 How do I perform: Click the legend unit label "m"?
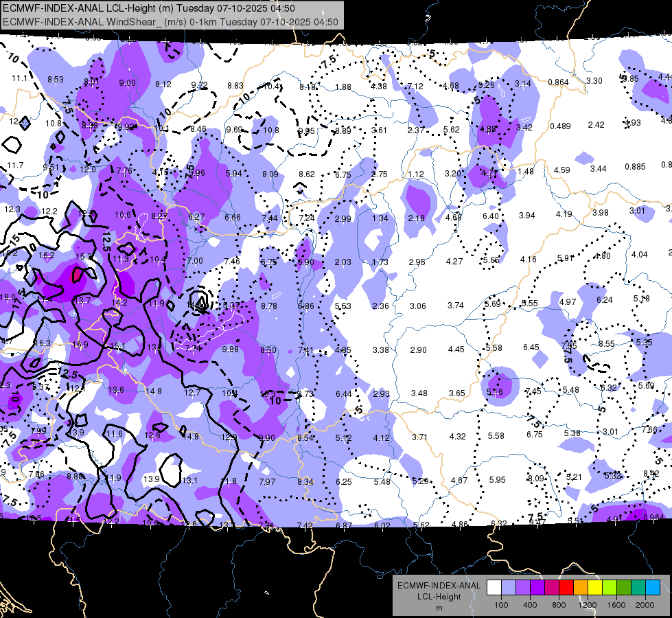[439, 608]
